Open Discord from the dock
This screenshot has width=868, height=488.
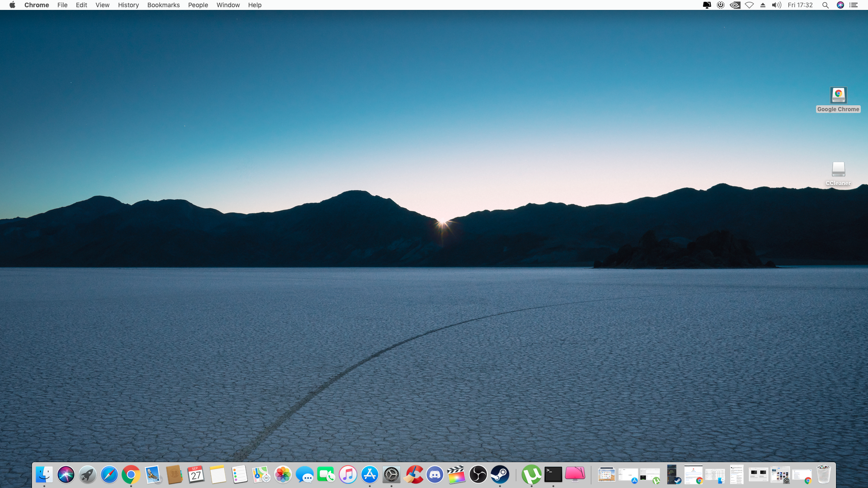tap(435, 475)
